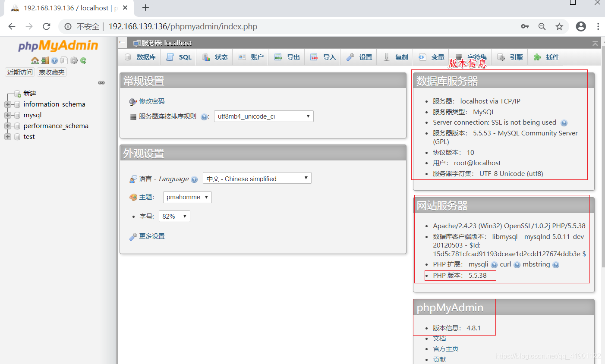Click the help icon after mbstring extension
Image resolution: width=605 pixels, height=364 pixels.
pyautogui.click(x=556, y=265)
